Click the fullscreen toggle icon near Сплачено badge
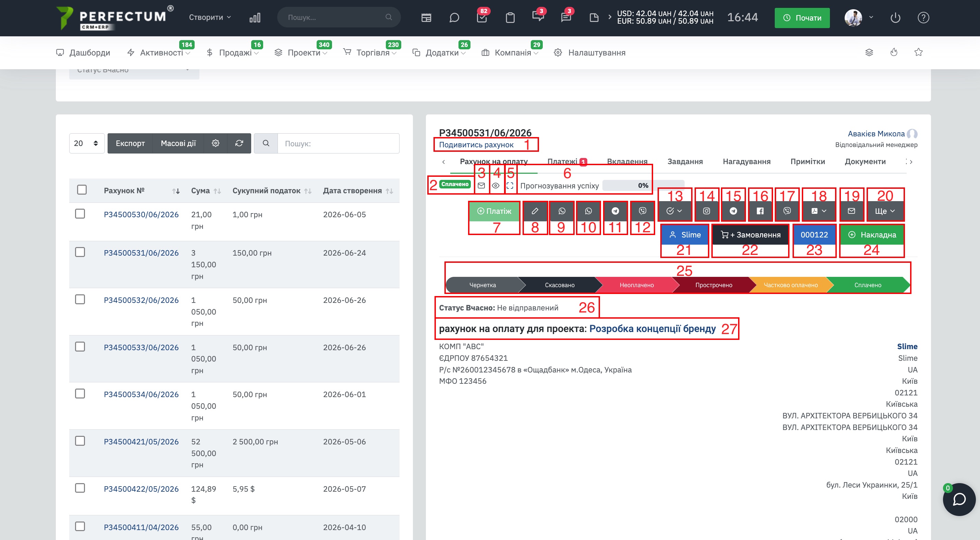Viewport: 980px width, 540px height. coord(510,186)
